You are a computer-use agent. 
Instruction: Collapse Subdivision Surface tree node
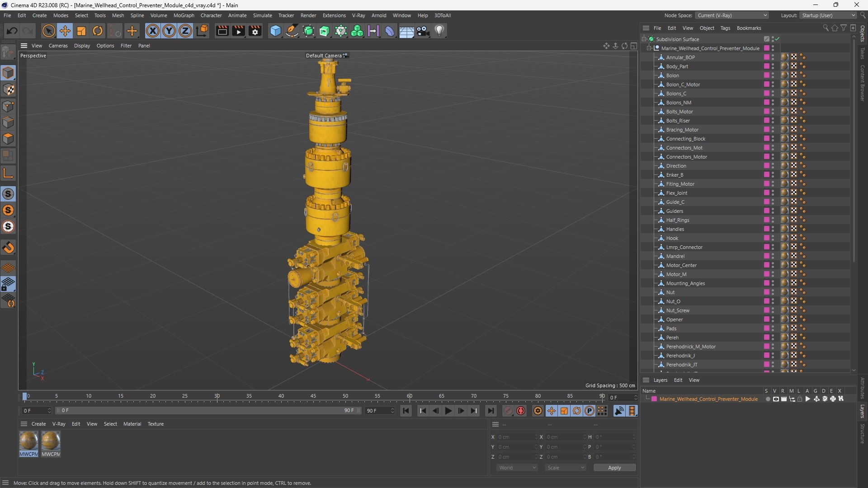(644, 39)
